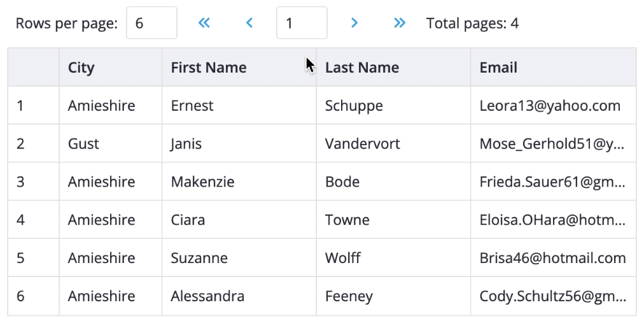Go to previous page with left chevron
This screenshot has width=644, height=321.
tap(249, 23)
